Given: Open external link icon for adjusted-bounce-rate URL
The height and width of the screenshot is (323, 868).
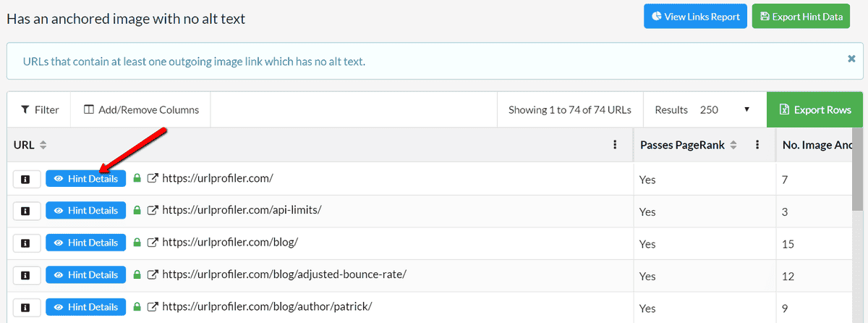Looking at the screenshot, I should (153, 274).
